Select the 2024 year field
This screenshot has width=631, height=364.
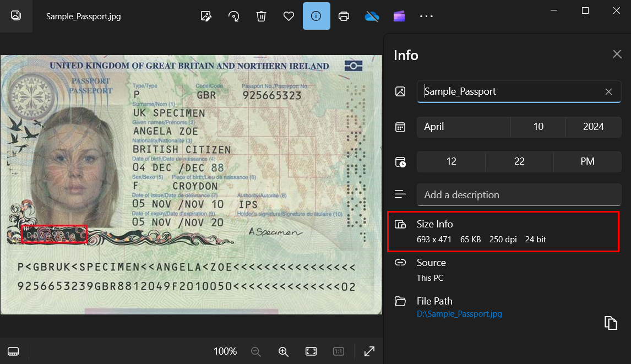593,127
